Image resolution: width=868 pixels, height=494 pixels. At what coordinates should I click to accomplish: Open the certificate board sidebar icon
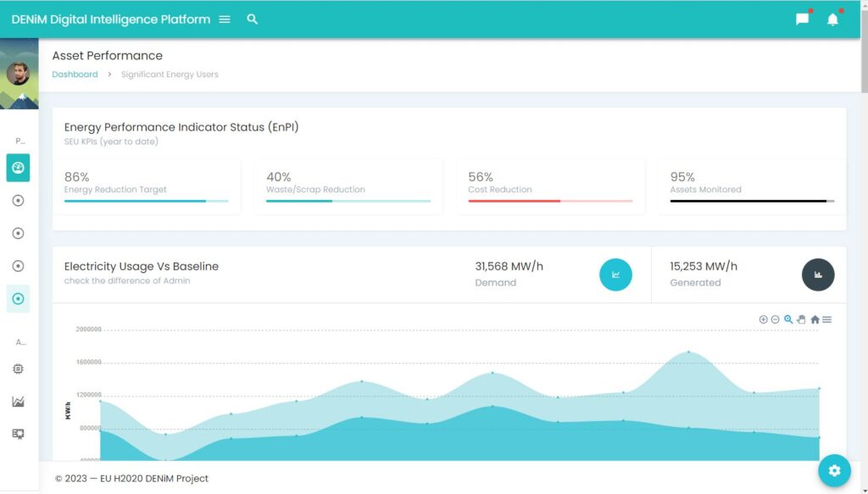18,434
